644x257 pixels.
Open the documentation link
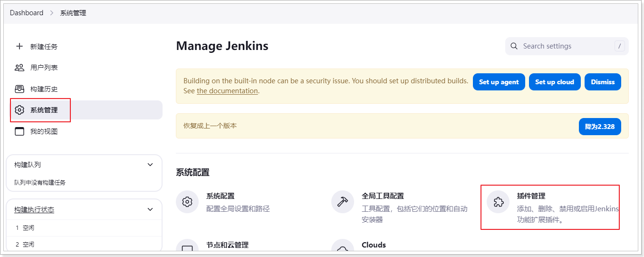pyautogui.click(x=227, y=91)
